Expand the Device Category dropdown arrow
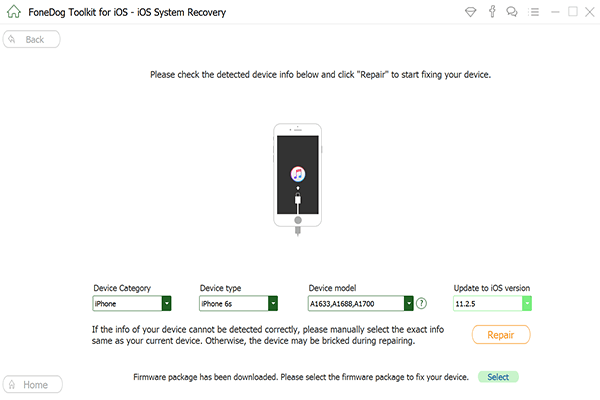 pyautogui.click(x=166, y=303)
